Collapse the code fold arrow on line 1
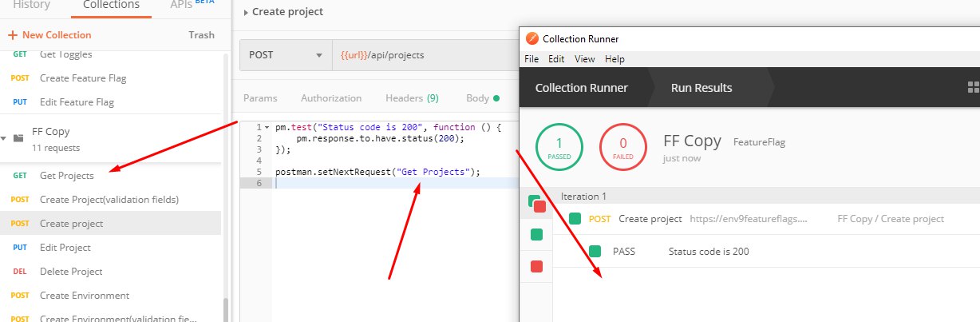980x322 pixels. click(x=266, y=128)
